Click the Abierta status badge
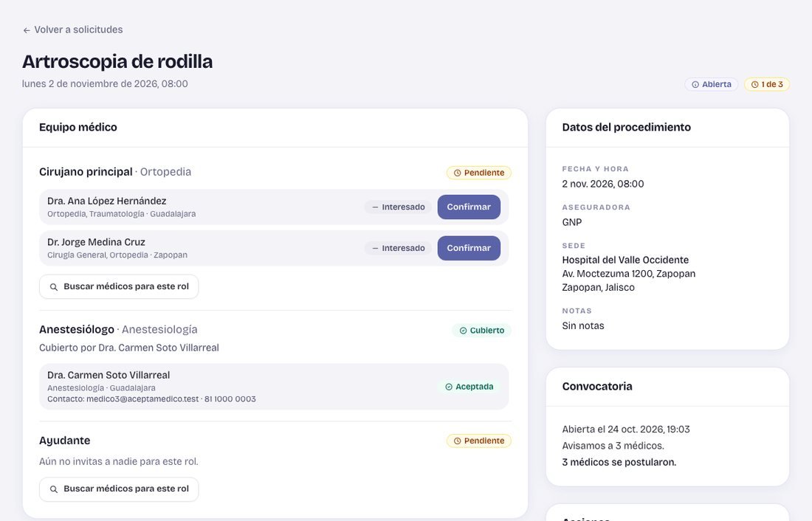 pos(712,84)
